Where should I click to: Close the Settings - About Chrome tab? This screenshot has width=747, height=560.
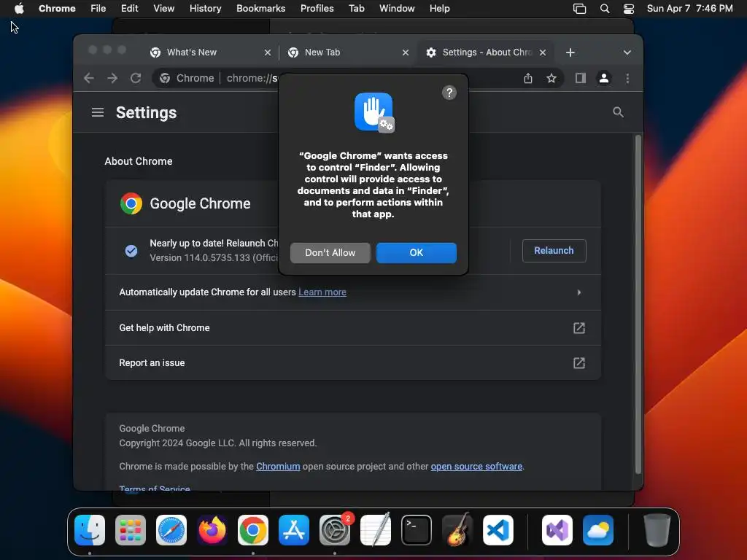[x=543, y=52]
